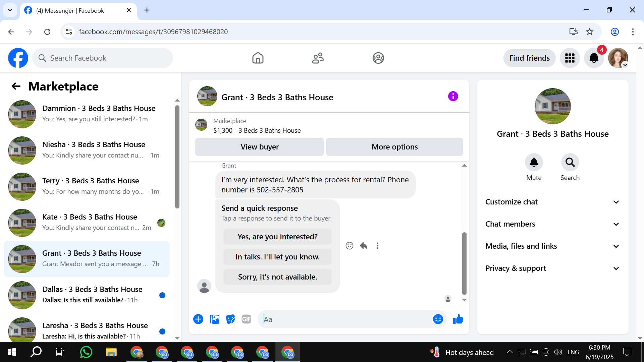Reload the Messenger page
The width and height of the screenshot is (644, 362).
(x=47, y=32)
